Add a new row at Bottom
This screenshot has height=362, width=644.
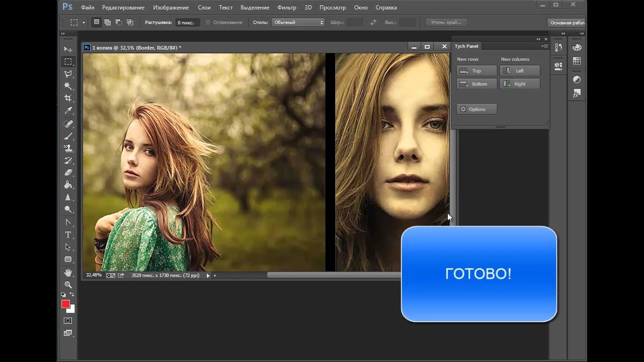(476, 84)
